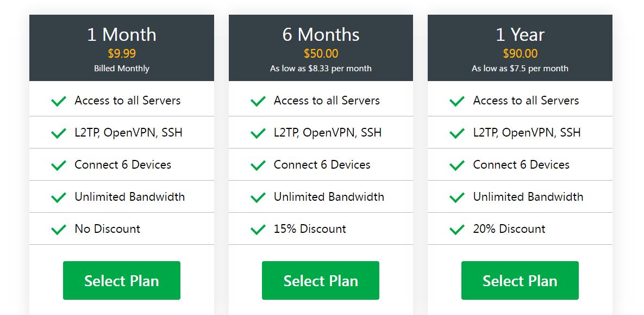Click the 1 Year plan title
644x315 pixels.
pyautogui.click(x=520, y=34)
